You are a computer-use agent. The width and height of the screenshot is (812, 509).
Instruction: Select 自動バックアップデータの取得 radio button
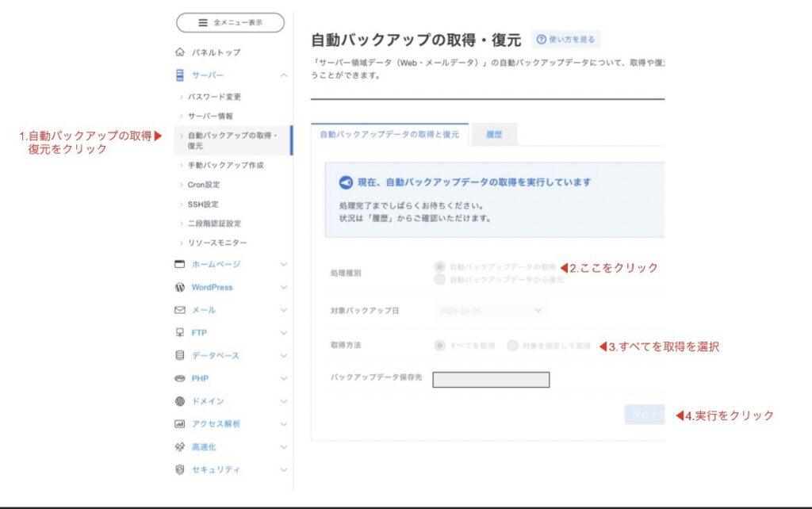click(x=439, y=267)
